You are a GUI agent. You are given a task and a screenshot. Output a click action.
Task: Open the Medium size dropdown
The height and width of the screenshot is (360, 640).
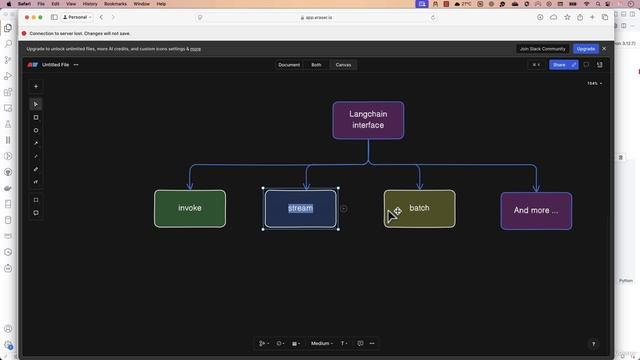322,344
